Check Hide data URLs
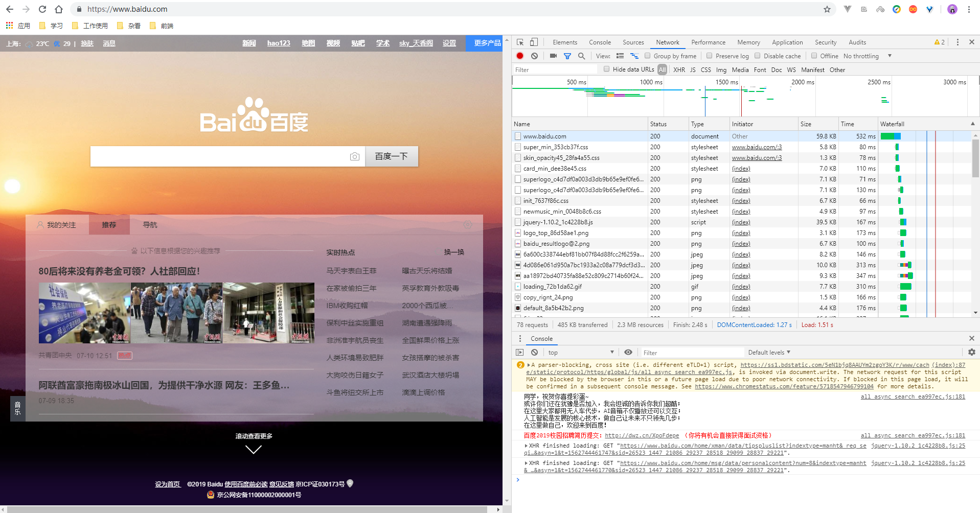The width and height of the screenshot is (980, 513). click(606, 69)
